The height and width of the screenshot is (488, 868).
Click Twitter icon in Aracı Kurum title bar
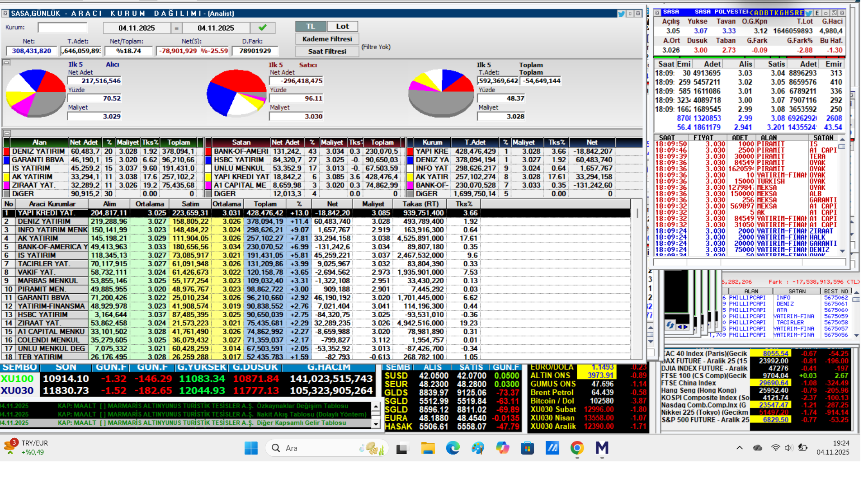621,14
